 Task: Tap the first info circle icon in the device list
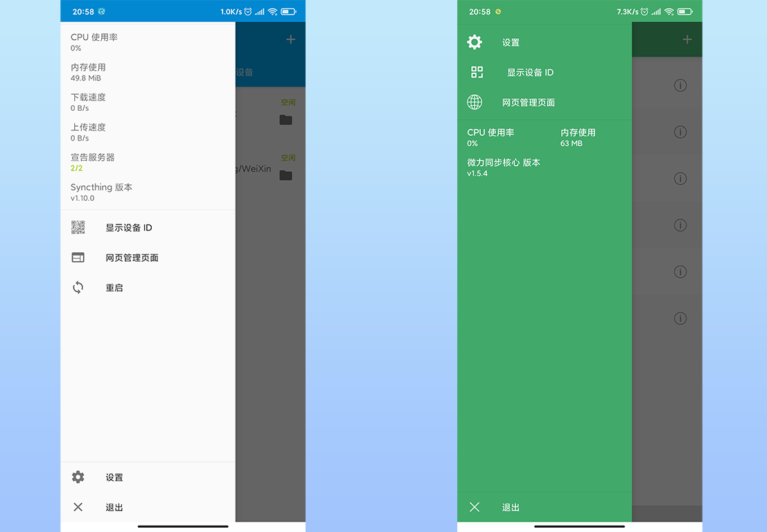680,85
